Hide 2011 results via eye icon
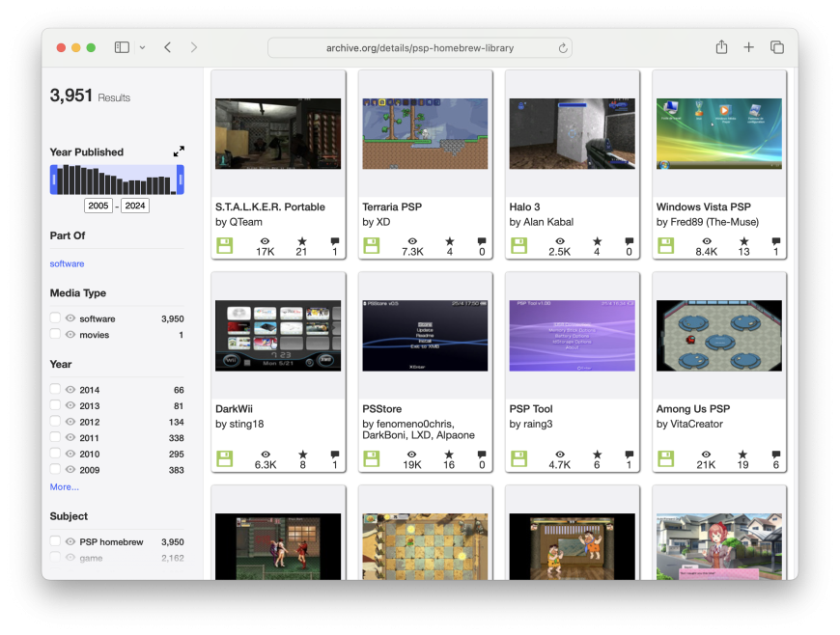This screenshot has width=840, height=635. 70,437
